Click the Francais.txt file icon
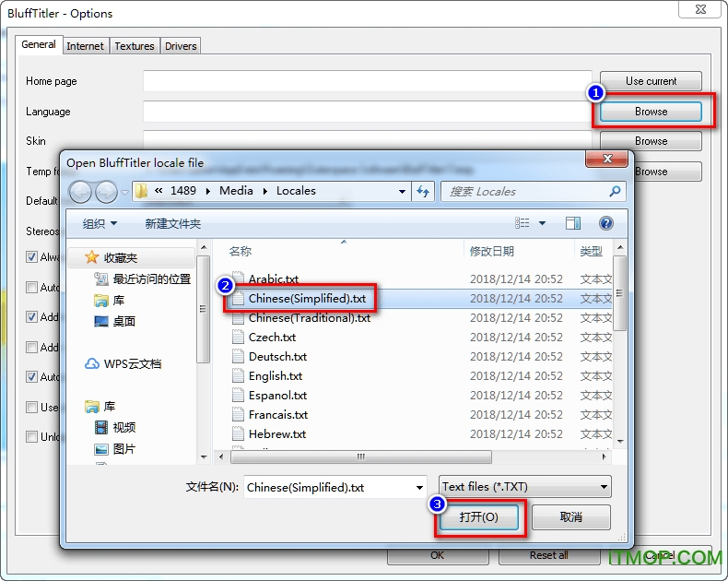The height and width of the screenshot is (581, 728). coord(238,415)
